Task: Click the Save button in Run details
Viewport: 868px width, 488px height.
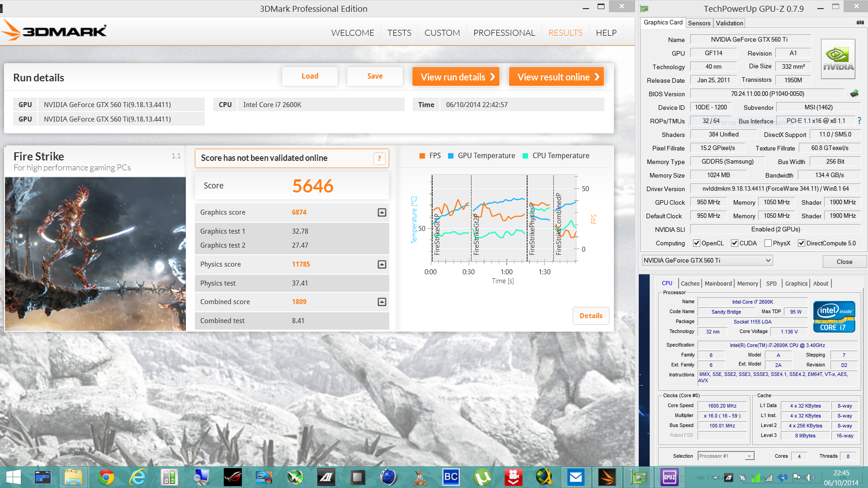Action: pos(375,76)
